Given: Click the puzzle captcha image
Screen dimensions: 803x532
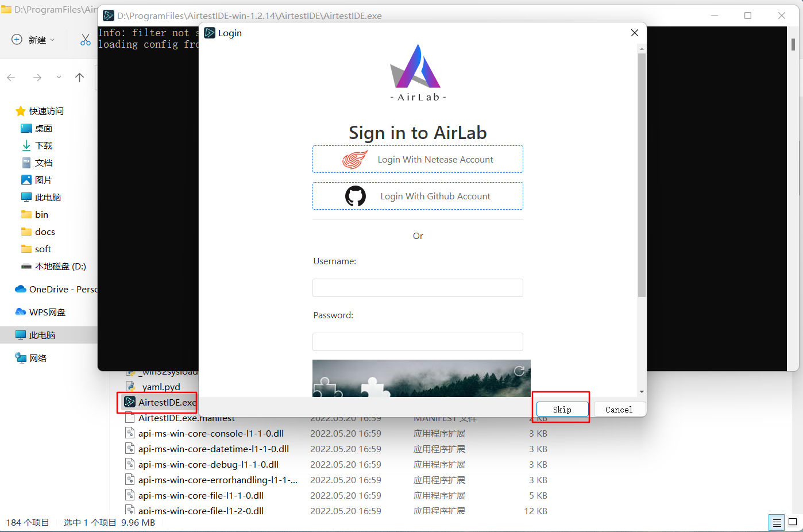Looking at the screenshot, I should click(422, 378).
